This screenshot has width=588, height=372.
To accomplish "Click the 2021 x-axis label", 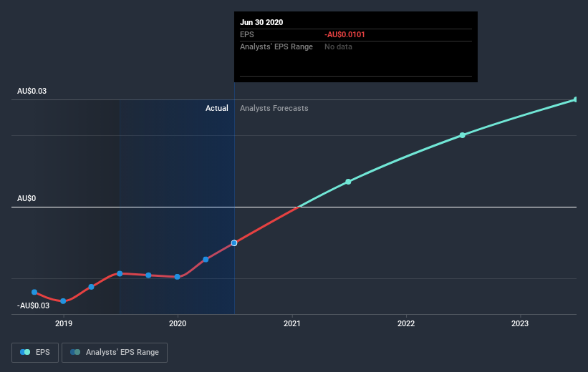I will [291, 323].
